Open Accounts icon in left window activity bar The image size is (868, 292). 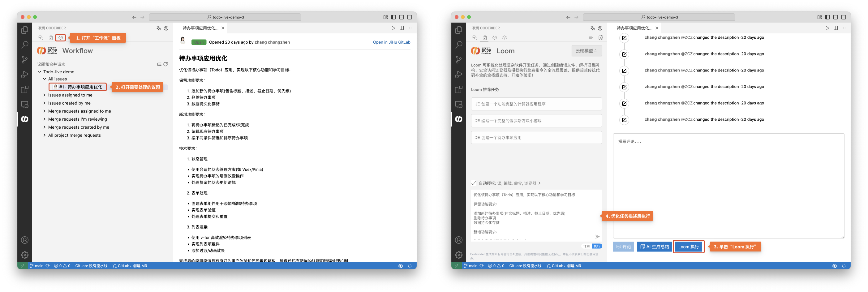point(25,240)
